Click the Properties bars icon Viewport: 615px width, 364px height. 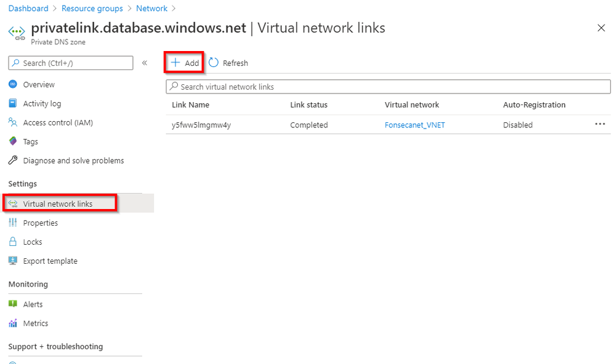(x=13, y=223)
